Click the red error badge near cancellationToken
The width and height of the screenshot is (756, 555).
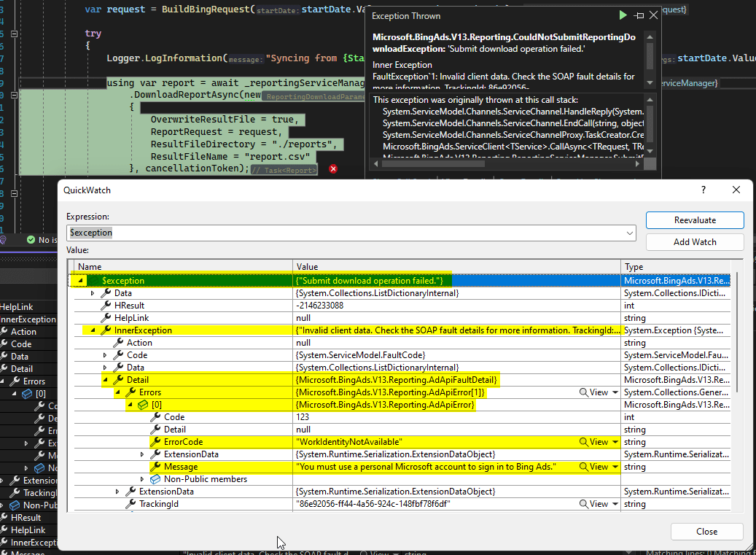[332, 168]
